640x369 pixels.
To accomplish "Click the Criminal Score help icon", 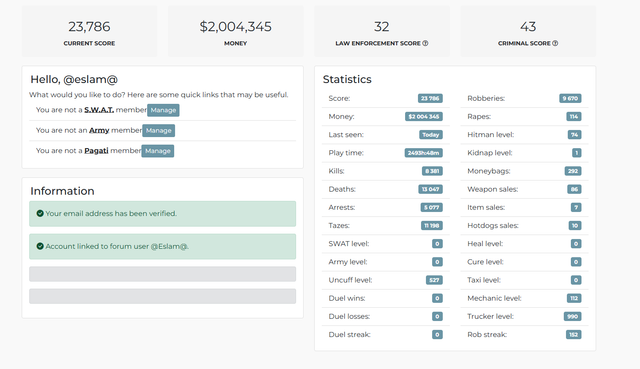I will click(555, 43).
